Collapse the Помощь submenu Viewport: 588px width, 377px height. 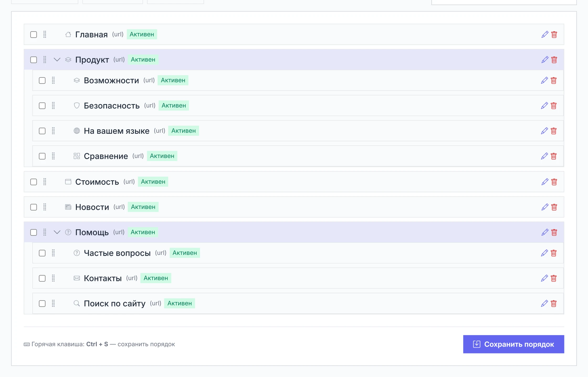pyautogui.click(x=57, y=232)
